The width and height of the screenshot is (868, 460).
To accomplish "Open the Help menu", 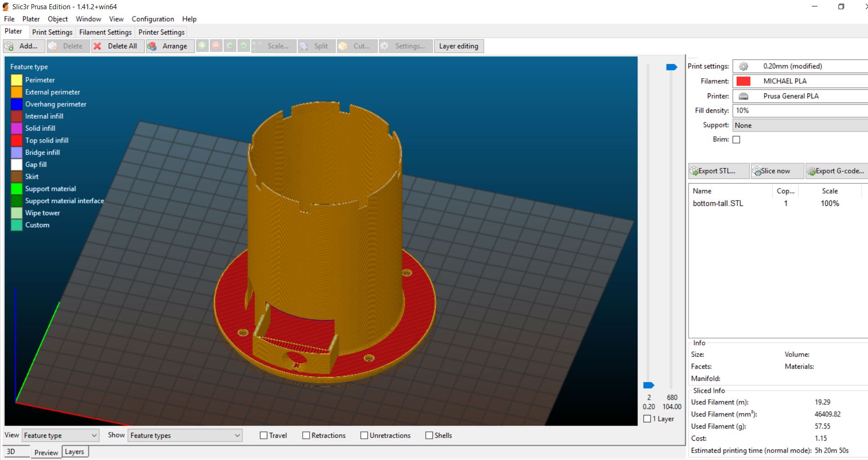I will tap(189, 19).
